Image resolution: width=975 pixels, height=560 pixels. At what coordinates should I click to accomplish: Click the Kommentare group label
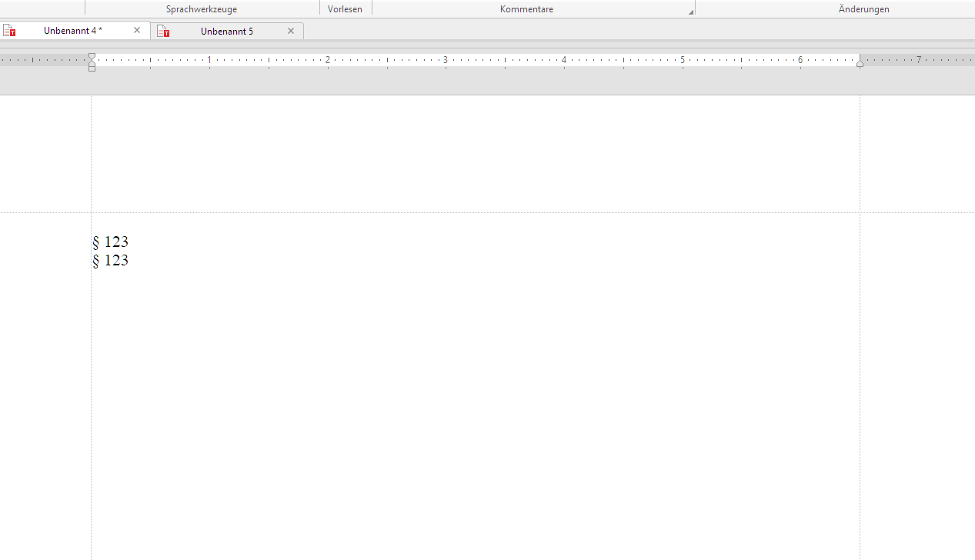pos(526,9)
